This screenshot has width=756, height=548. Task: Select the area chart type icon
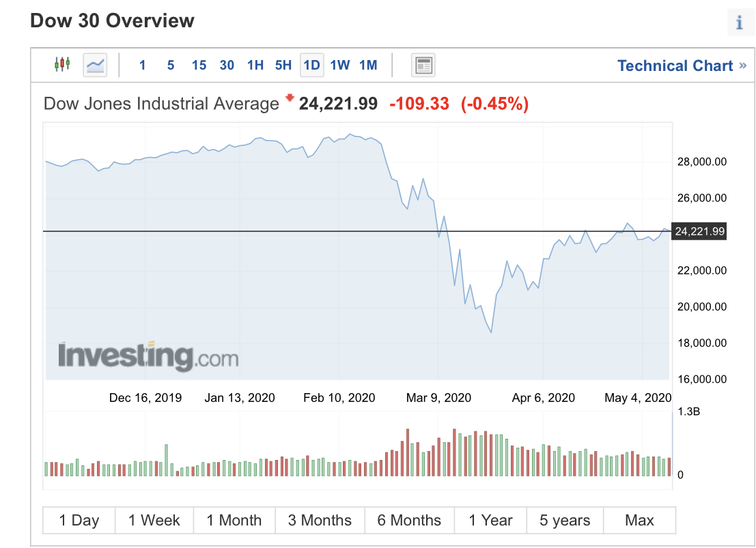pyautogui.click(x=96, y=65)
